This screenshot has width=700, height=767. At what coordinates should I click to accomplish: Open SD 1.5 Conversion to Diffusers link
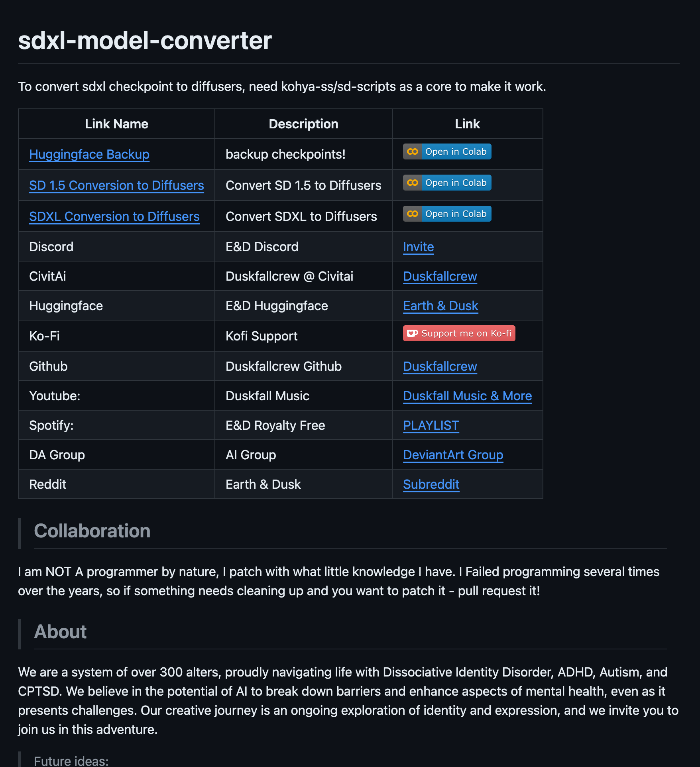[x=116, y=185]
